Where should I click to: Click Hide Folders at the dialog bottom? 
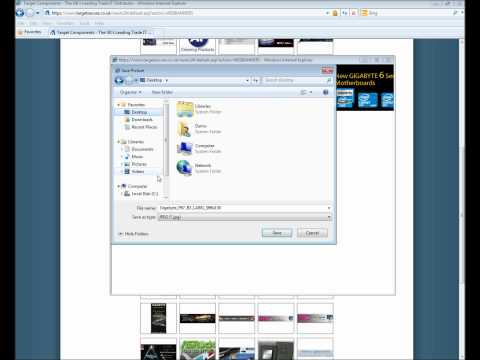(x=133, y=234)
